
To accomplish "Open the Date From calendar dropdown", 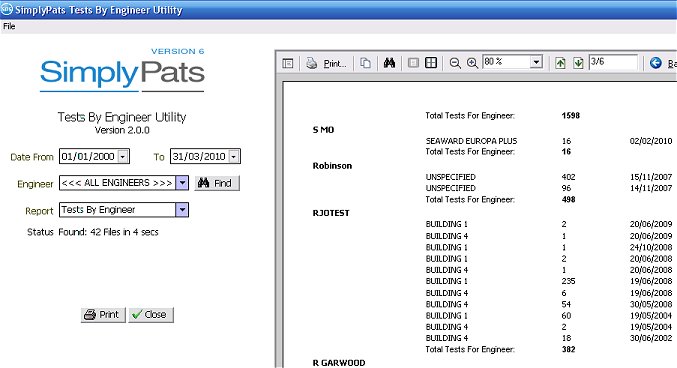I will (x=123, y=156).
